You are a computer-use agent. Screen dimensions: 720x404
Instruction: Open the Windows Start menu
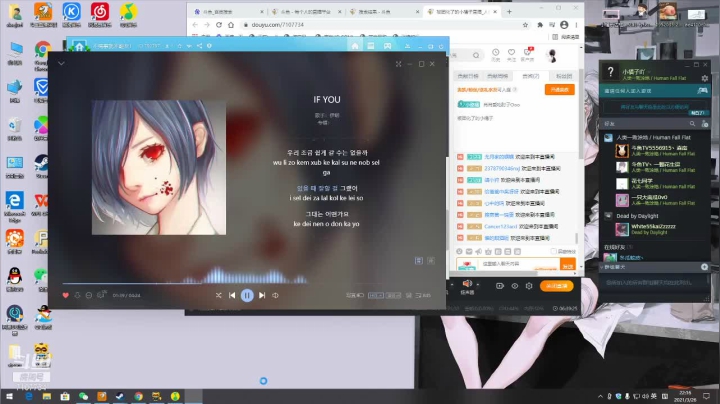click(x=10, y=396)
